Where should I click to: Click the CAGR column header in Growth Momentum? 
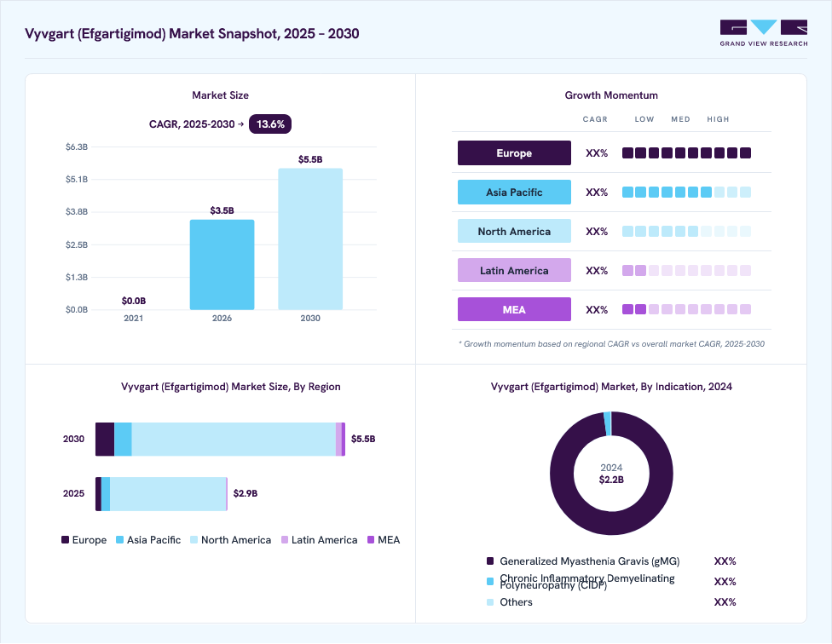[595, 119]
